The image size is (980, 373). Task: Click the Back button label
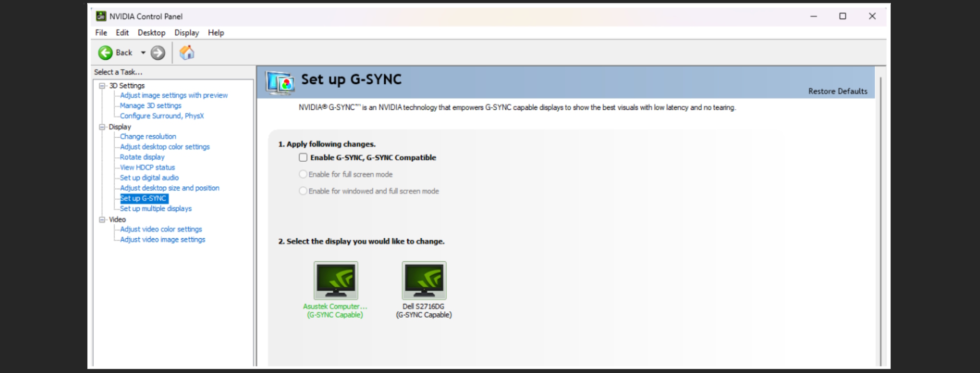[x=124, y=52]
